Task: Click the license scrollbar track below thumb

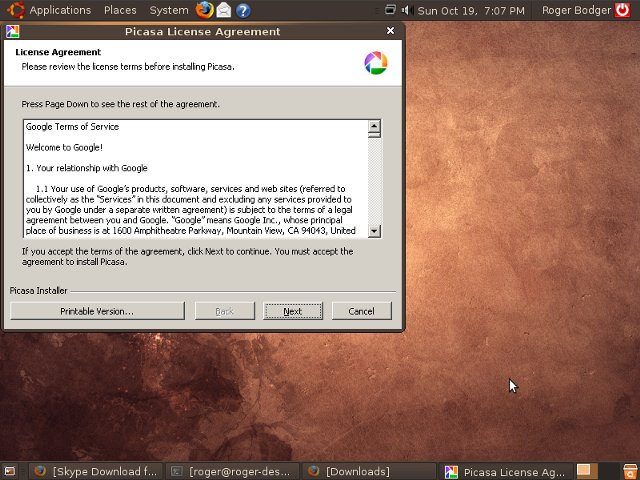Action: tap(374, 181)
